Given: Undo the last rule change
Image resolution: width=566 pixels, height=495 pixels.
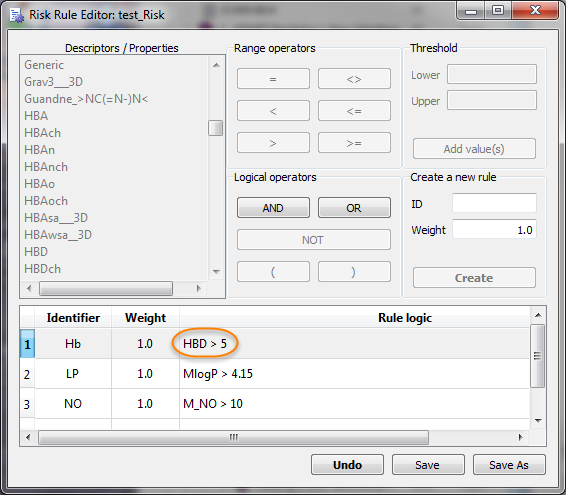Looking at the screenshot, I should (347, 465).
